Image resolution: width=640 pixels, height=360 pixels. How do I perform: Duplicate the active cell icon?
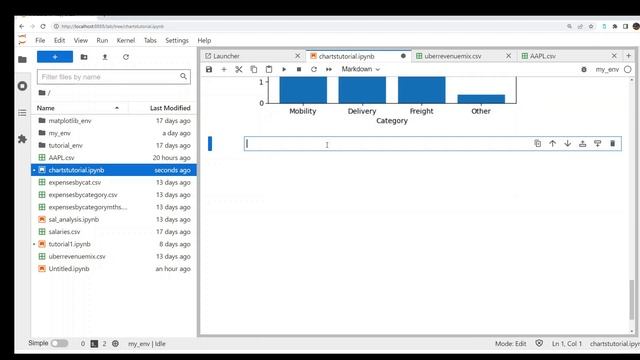[x=538, y=143]
